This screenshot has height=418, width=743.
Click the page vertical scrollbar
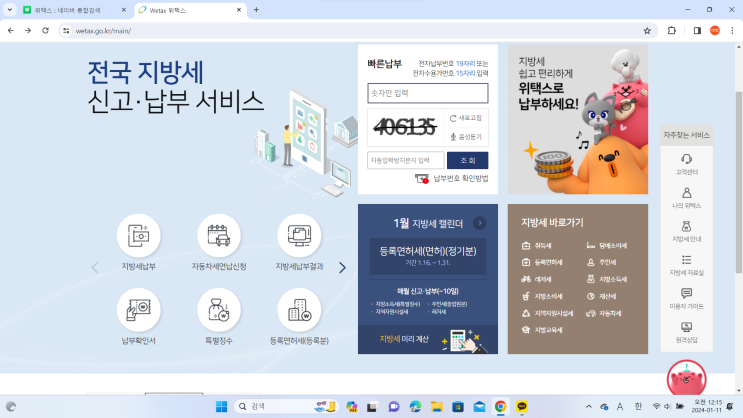(738, 182)
